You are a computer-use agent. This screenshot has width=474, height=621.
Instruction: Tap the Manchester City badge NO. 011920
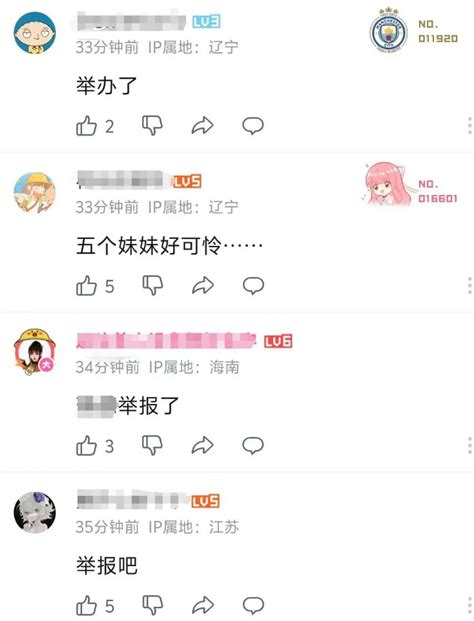pos(414,30)
